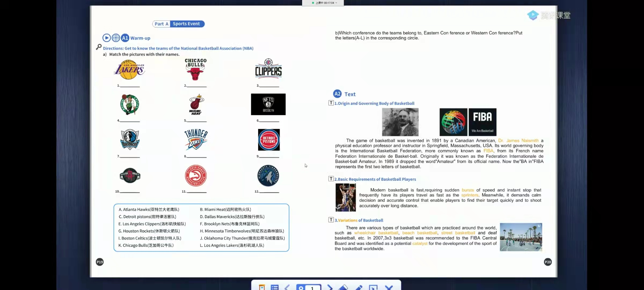The height and width of the screenshot is (290, 644).
Task: Click the Miami Heat logo
Action: pyautogui.click(x=196, y=104)
